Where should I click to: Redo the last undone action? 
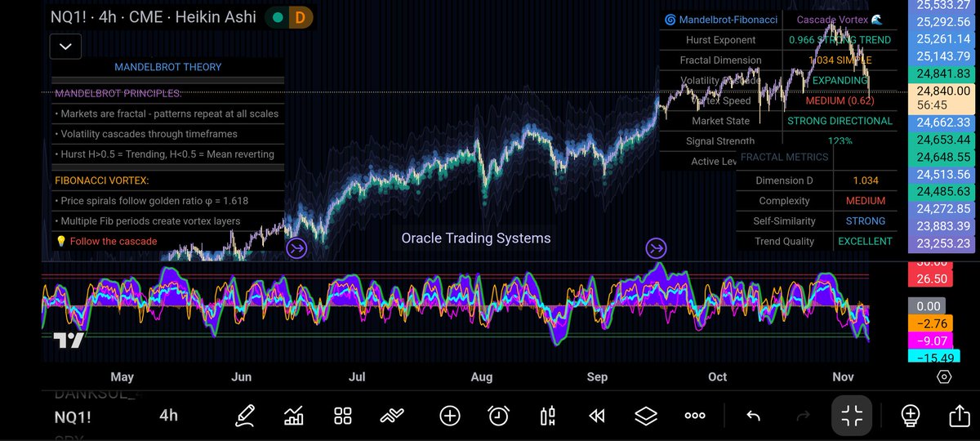click(x=802, y=416)
